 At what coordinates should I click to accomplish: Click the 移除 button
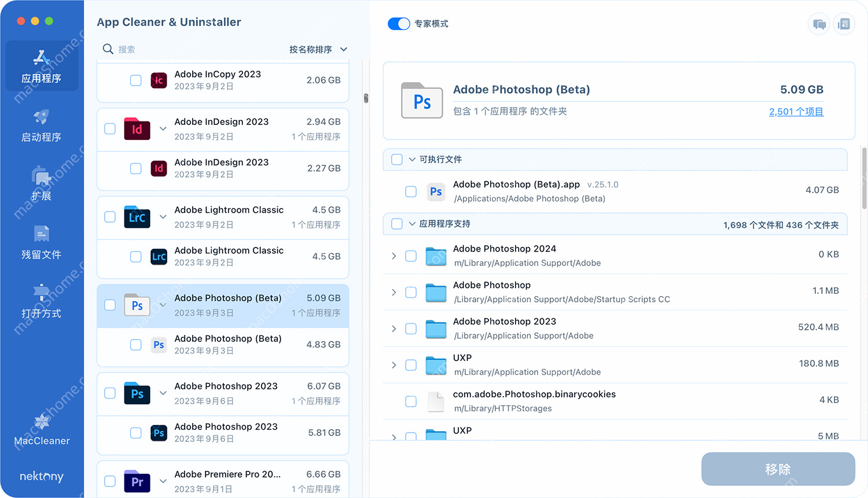(x=778, y=469)
